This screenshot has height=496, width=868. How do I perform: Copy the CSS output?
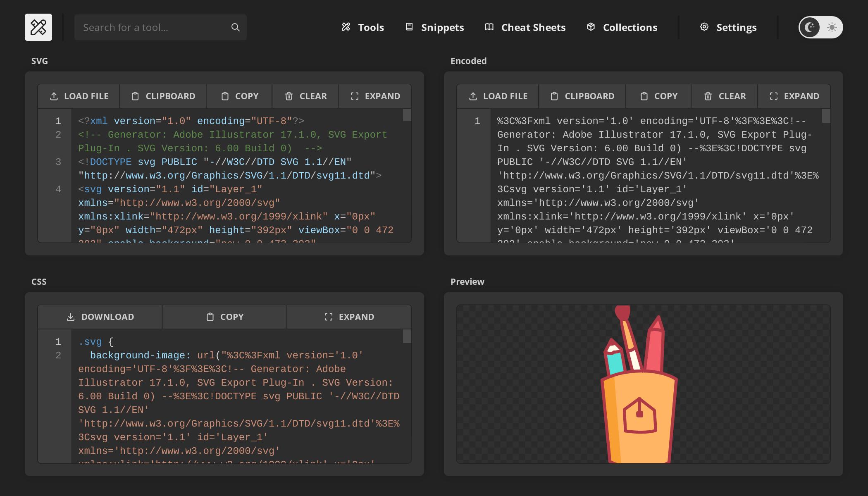(224, 317)
